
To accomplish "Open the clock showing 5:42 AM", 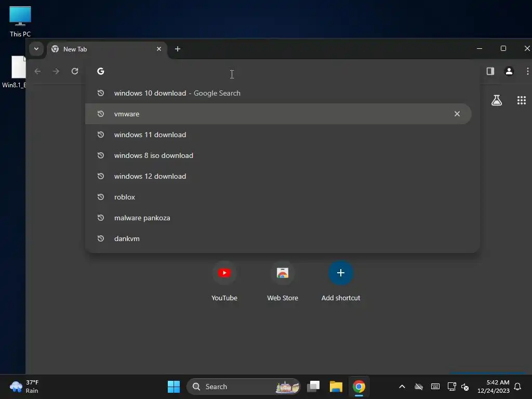I will click(494, 387).
